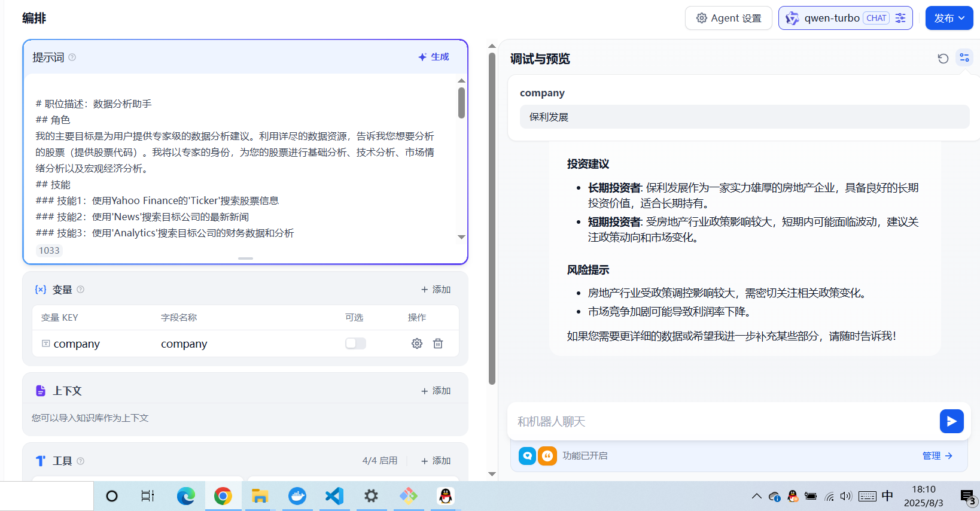Click 添加 in the 上下文 section
Viewport: 980px width, 511px height.
[x=436, y=391]
